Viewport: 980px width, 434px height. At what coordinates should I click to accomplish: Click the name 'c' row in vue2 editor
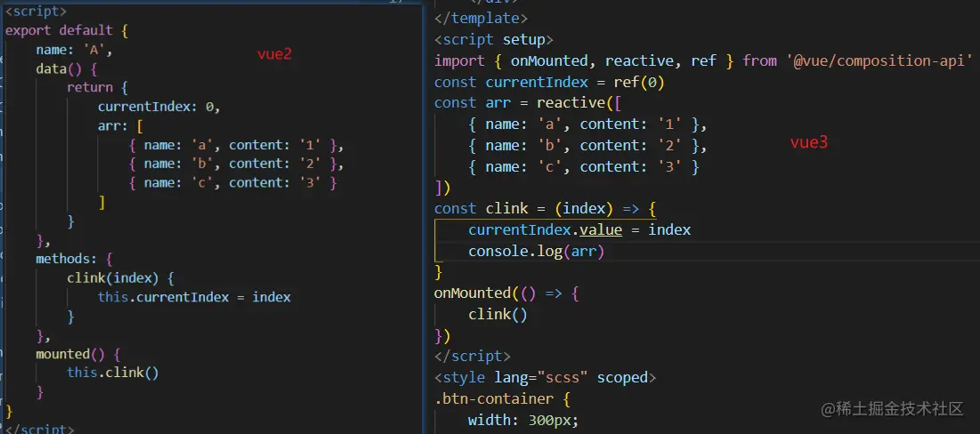[232, 183]
